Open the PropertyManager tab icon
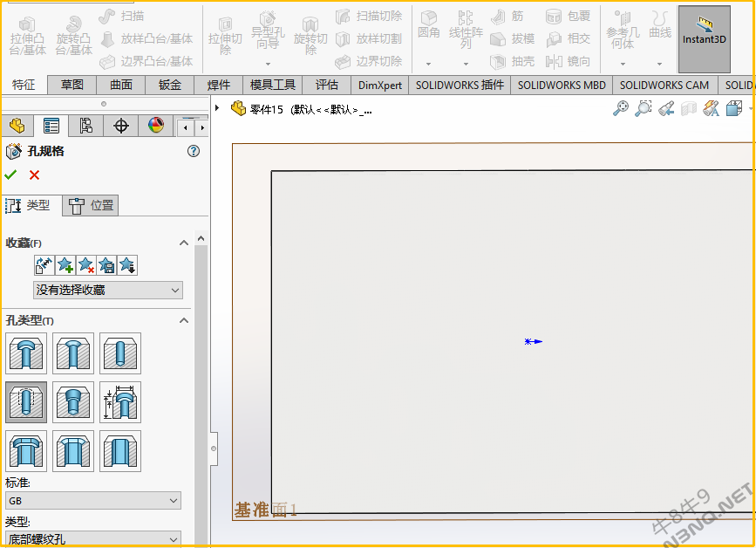 (x=51, y=126)
